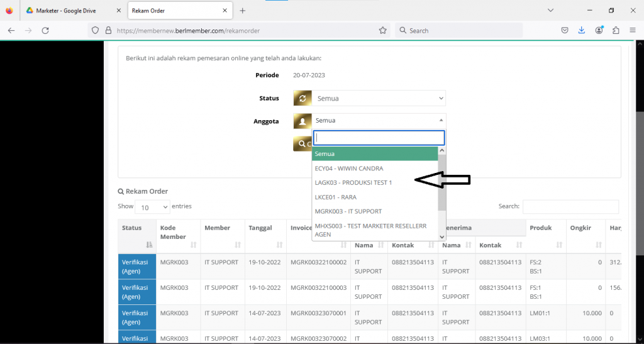The image size is (644, 344).
Task: Click the Firefox reload page icon
Action: pos(45,30)
